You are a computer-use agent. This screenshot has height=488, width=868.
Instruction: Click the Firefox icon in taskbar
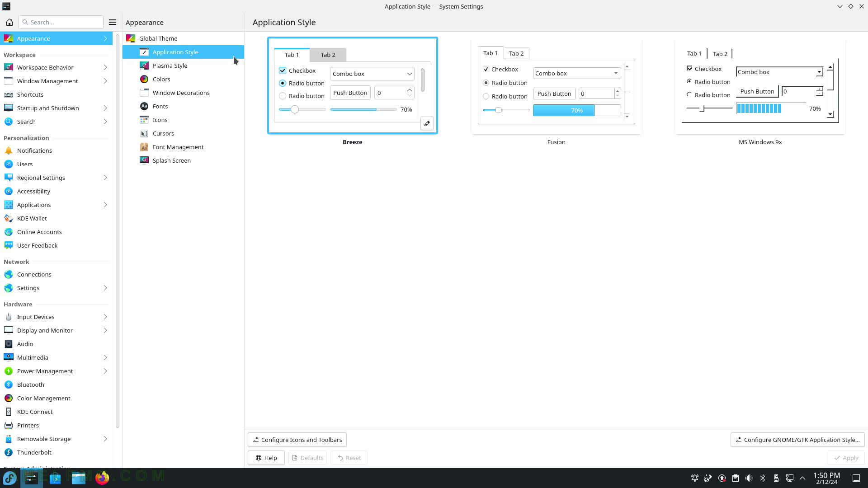tap(102, 478)
